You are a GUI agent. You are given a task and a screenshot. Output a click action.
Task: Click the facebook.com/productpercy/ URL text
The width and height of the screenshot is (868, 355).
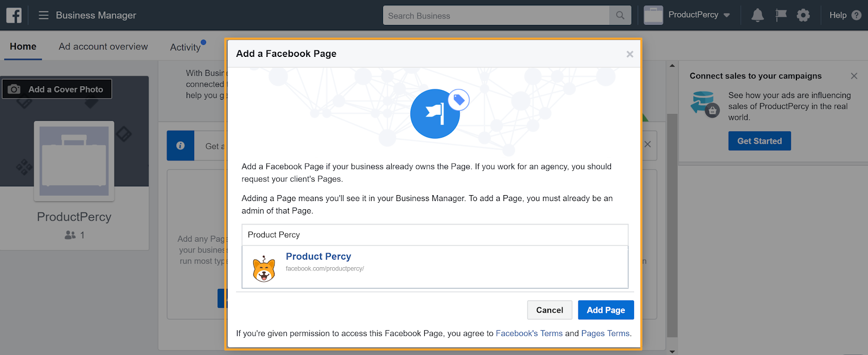click(325, 269)
